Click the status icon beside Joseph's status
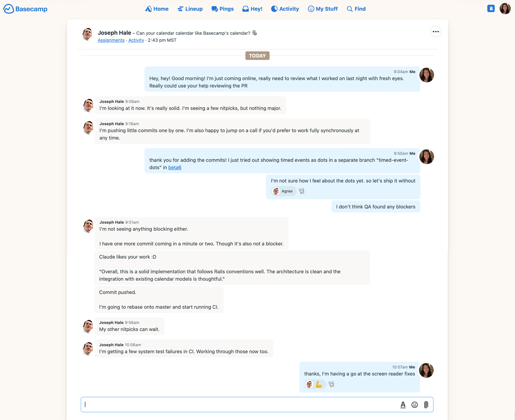This screenshot has height=420, width=515. pos(255,33)
